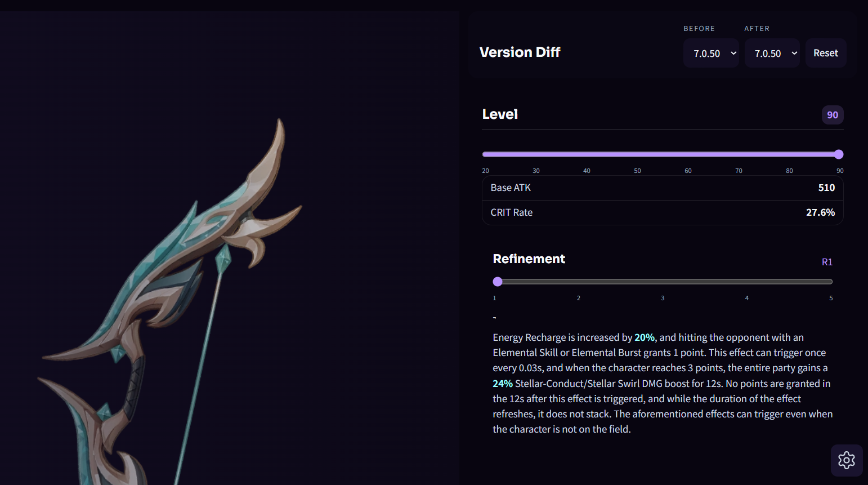This screenshot has width=868, height=485.
Task: Click the AFTER dropdown chevron arrow
Action: pyautogui.click(x=794, y=53)
